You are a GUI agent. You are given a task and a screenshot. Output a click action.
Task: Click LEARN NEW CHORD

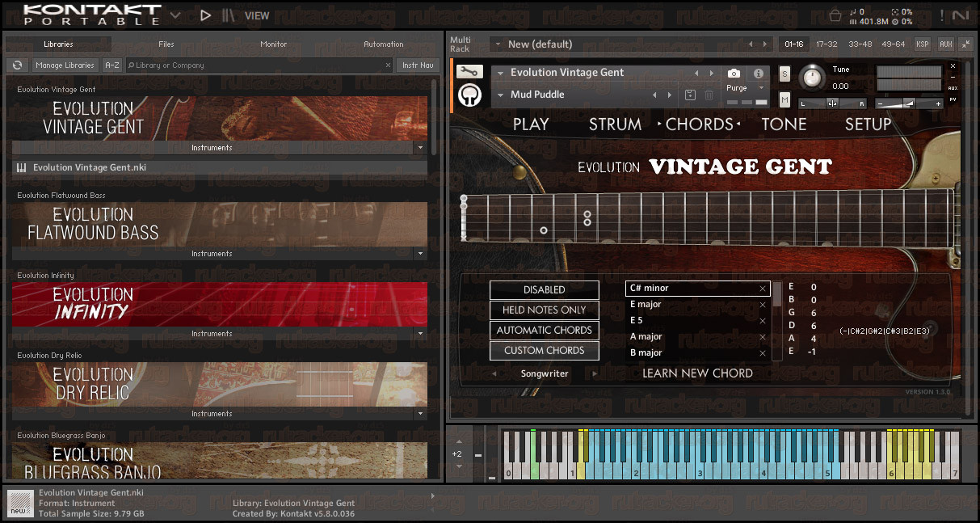(697, 373)
